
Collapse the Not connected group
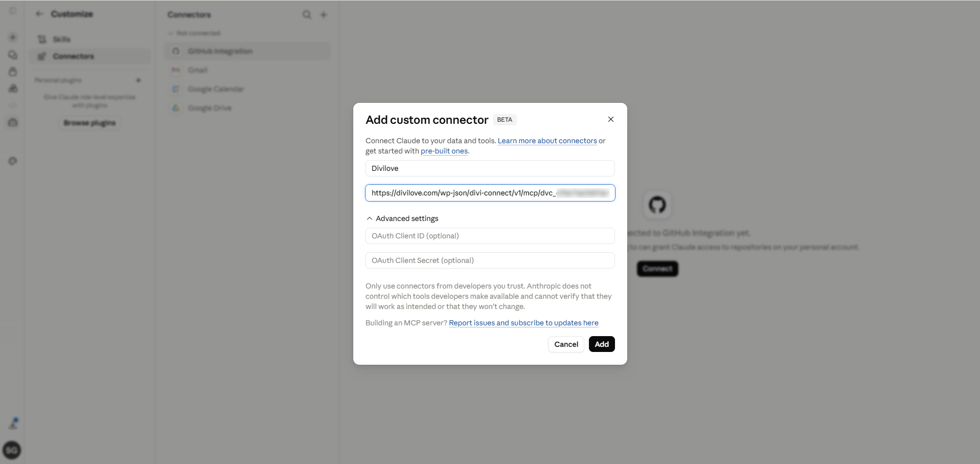pyautogui.click(x=194, y=33)
